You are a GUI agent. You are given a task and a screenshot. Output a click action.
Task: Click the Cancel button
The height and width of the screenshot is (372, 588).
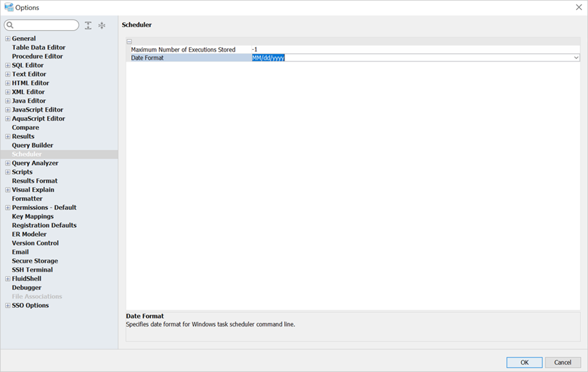pyautogui.click(x=563, y=362)
